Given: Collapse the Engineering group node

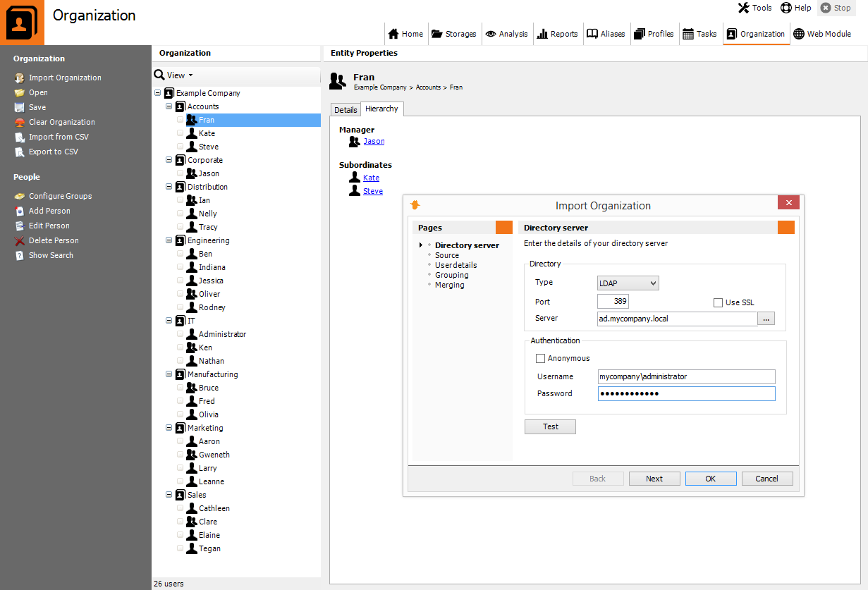Looking at the screenshot, I should [169, 240].
